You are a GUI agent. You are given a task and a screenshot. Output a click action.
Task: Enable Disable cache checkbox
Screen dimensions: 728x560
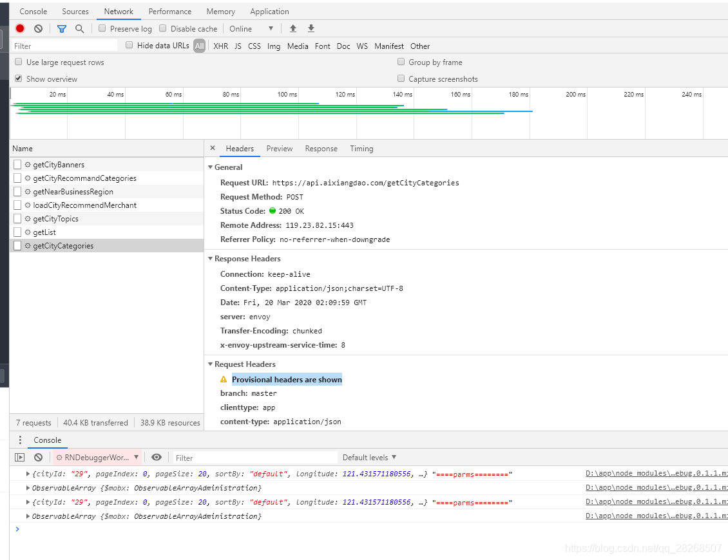coord(162,28)
